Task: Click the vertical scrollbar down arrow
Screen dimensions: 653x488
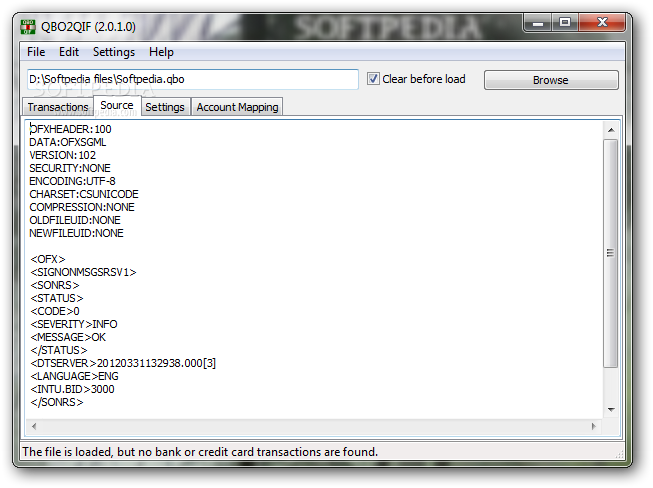Action: 611,410
